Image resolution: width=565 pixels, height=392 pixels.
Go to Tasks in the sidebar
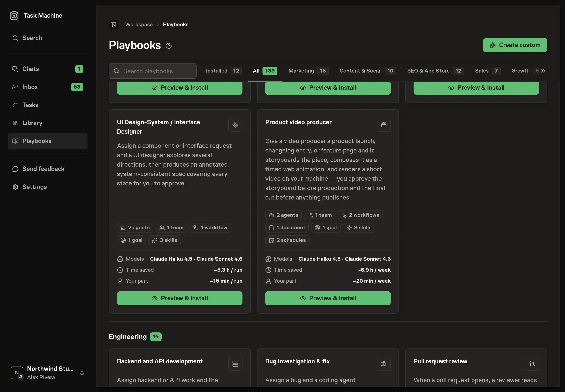(48, 105)
